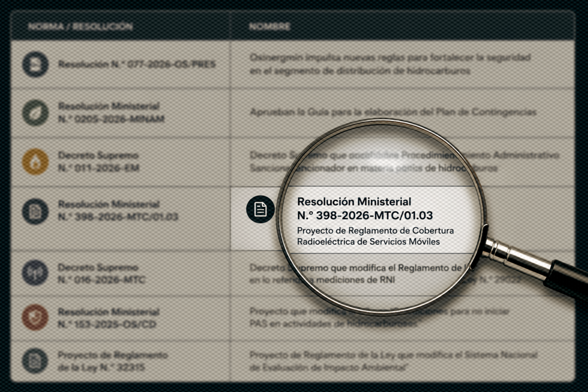
Task: Open Proyecto de Reglamento de la Ley N.° 32315
Action: tap(113, 361)
